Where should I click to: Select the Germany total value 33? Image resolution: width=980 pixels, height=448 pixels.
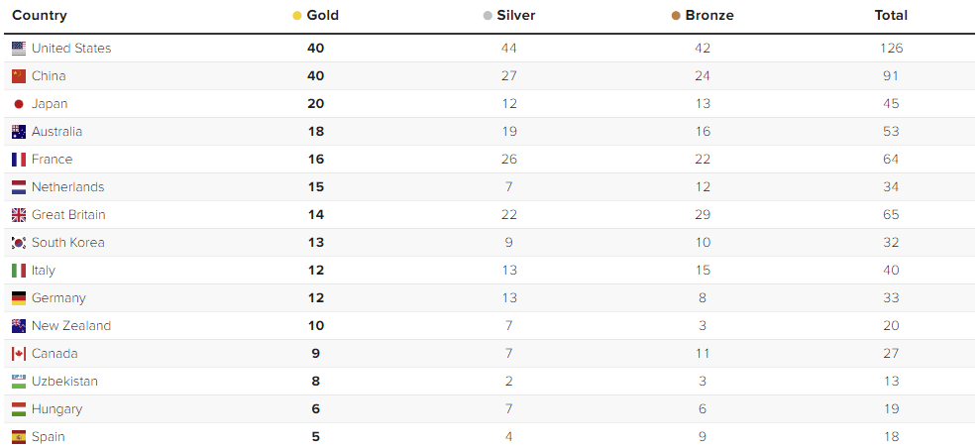click(891, 298)
